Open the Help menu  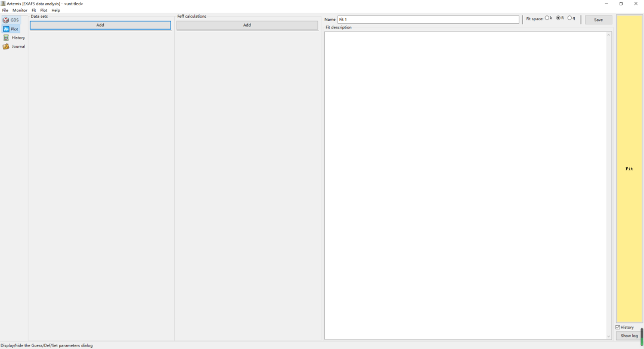click(x=55, y=10)
